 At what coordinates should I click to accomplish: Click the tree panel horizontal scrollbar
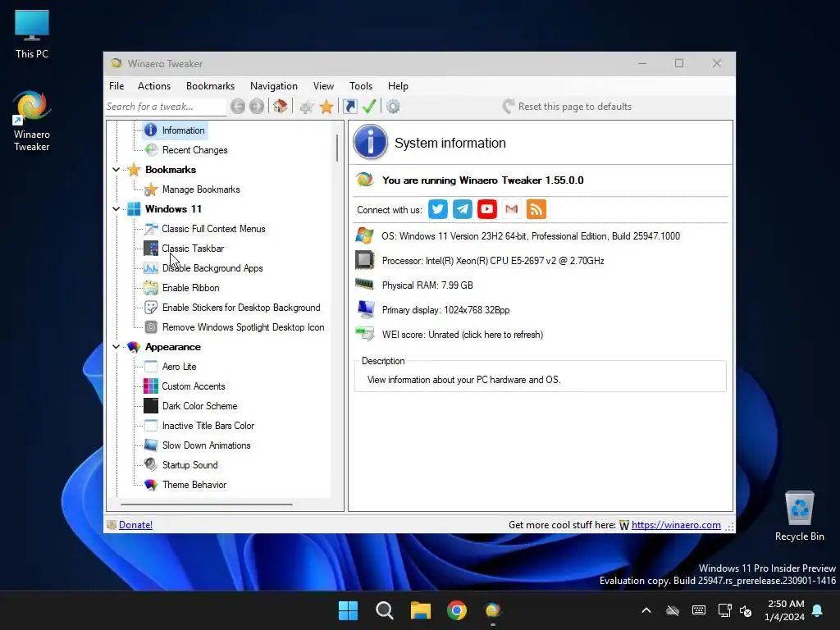(x=207, y=504)
